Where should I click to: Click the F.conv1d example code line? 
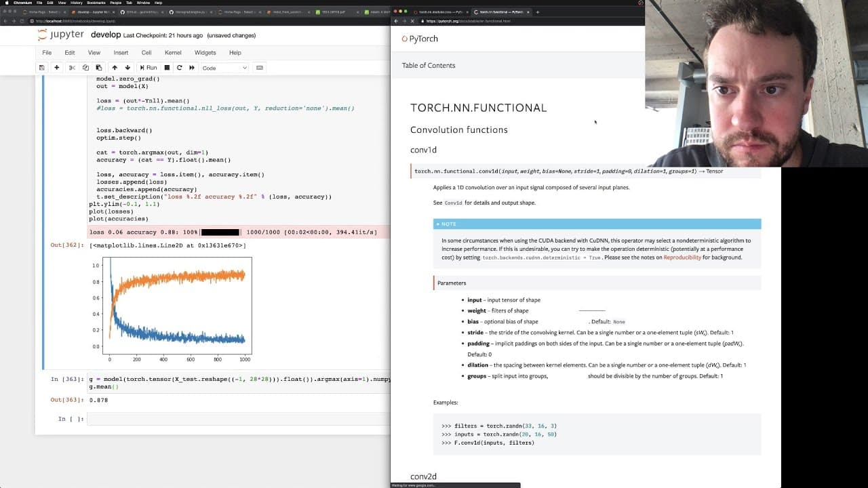coord(488,443)
